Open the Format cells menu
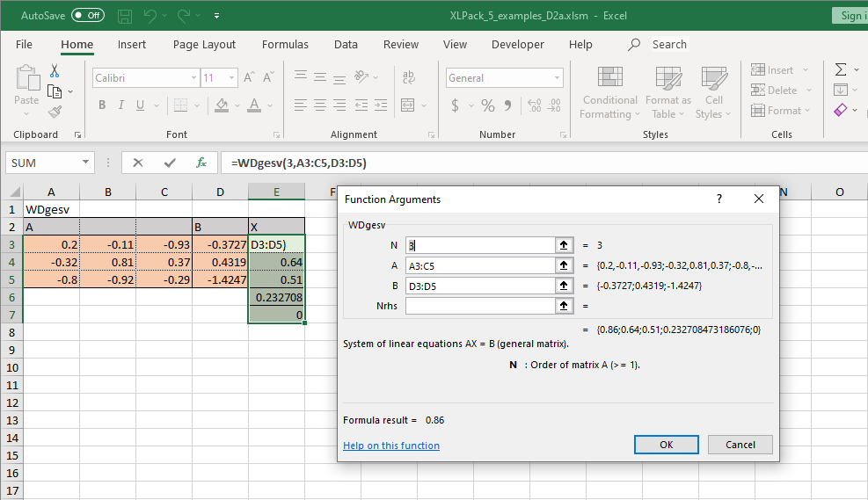 pos(780,110)
